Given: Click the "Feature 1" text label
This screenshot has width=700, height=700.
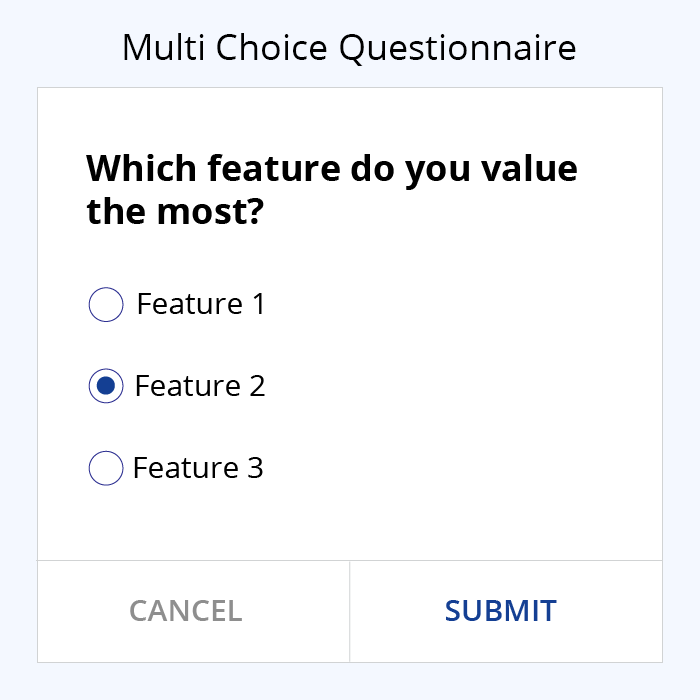Looking at the screenshot, I should (x=201, y=304).
